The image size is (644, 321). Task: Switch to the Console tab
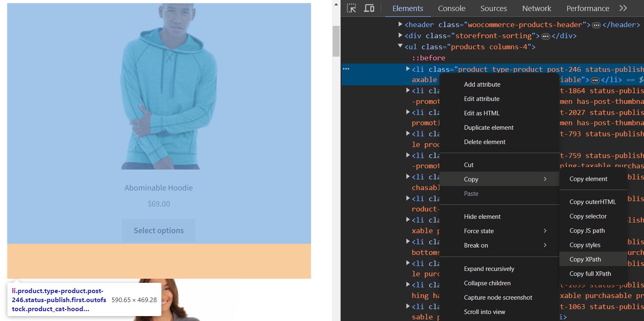(x=452, y=8)
